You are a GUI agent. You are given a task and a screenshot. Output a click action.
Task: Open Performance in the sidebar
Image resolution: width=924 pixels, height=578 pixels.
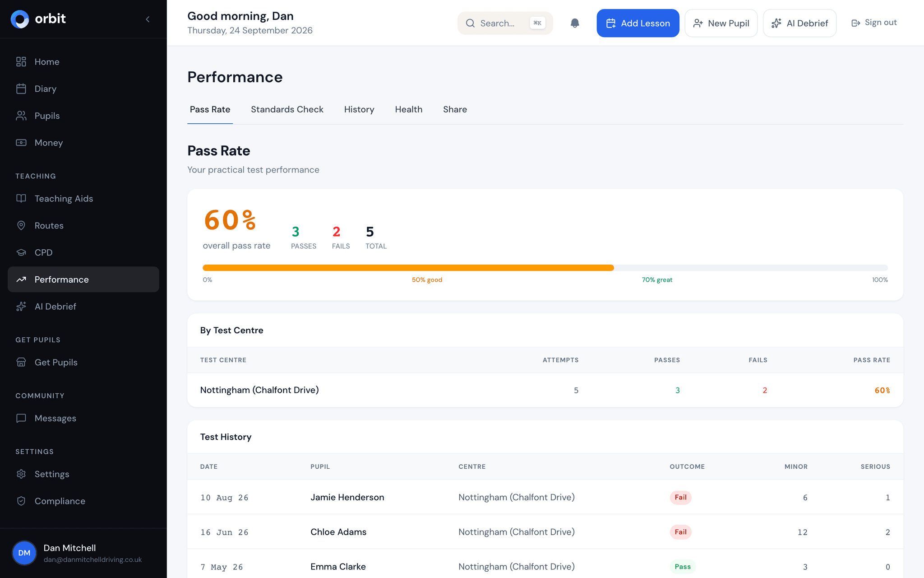tap(83, 280)
